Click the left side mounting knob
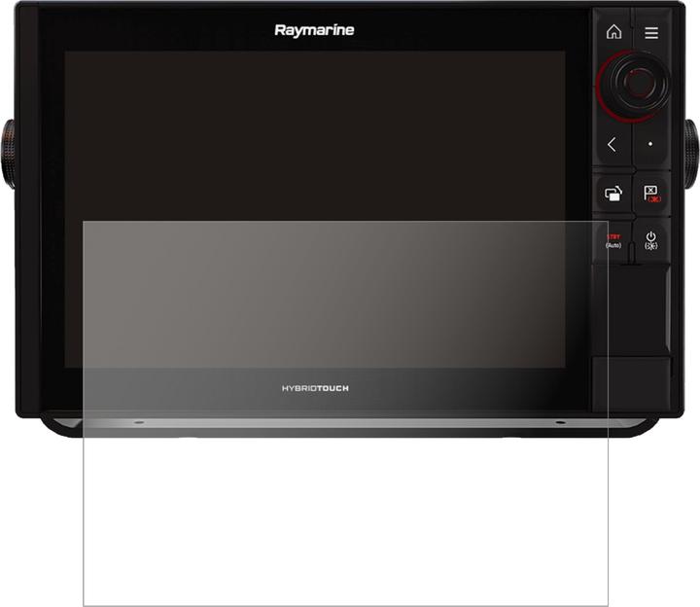 pyautogui.click(x=9, y=154)
